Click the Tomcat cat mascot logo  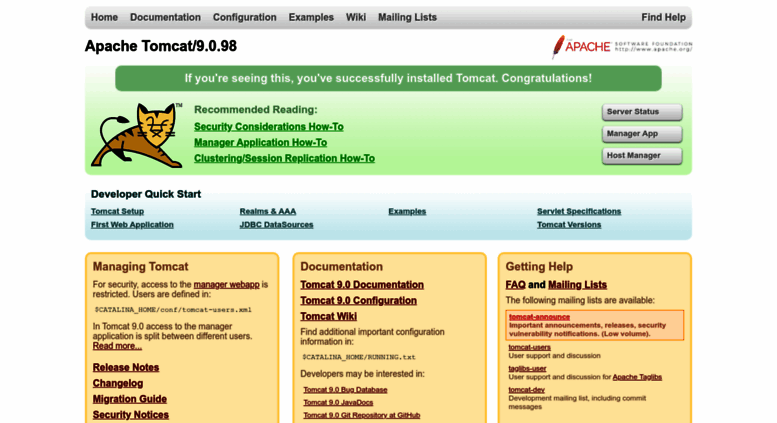136,135
